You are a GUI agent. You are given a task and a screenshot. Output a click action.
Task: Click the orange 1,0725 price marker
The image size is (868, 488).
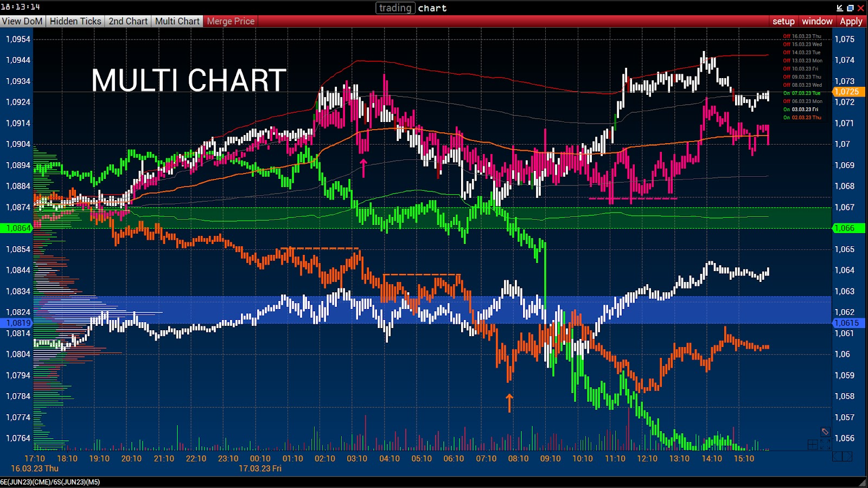[846, 92]
